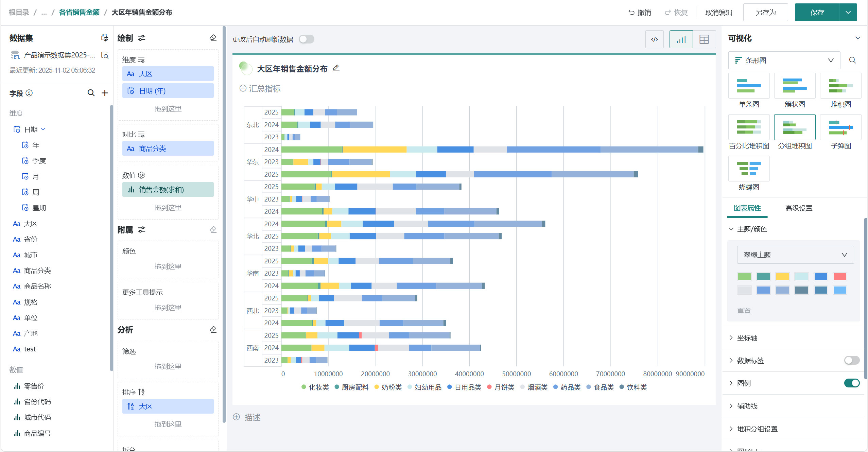Viewport: 868px width, 452px height.
Task: Click the 取消编辑 button
Action: click(x=718, y=13)
